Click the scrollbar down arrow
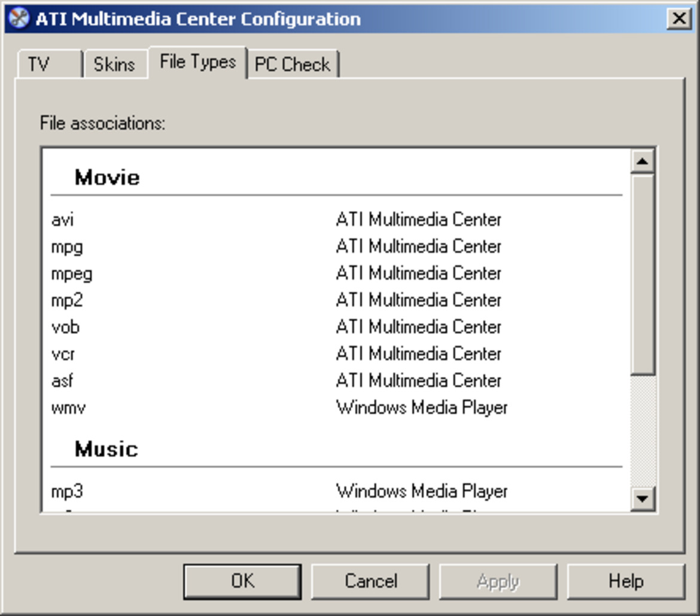This screenshot has height=616, width=700. (643, 499)
